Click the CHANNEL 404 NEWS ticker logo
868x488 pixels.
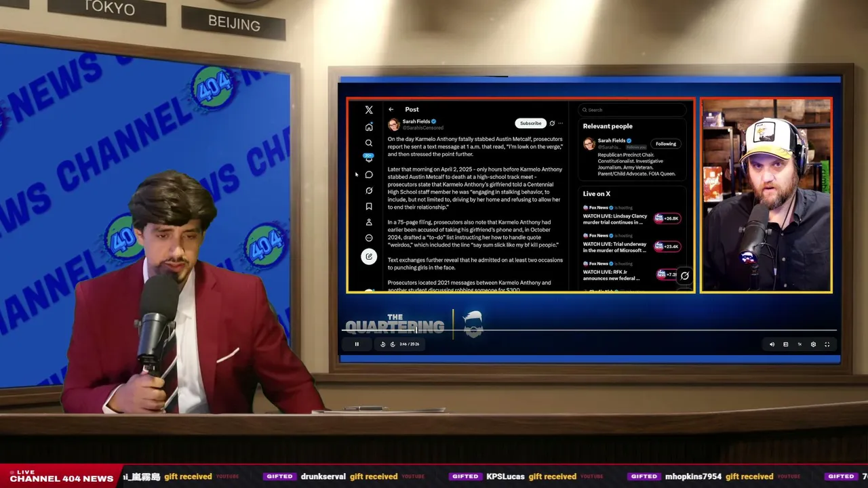(62, 476)
